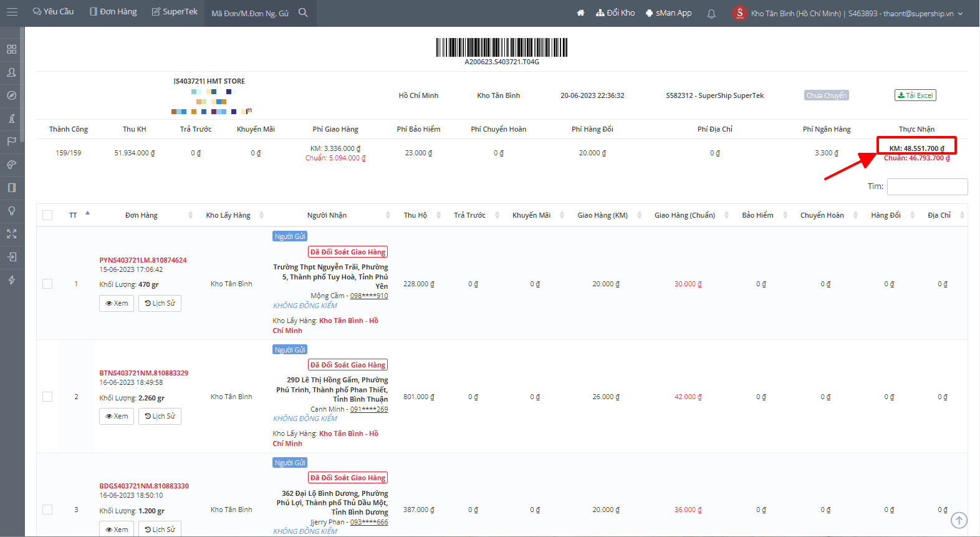Image resolution: width=980 pixels, height=537 pixels.
Task: Open order link PYNS403721LM.810874624
Action: (143, 260)
